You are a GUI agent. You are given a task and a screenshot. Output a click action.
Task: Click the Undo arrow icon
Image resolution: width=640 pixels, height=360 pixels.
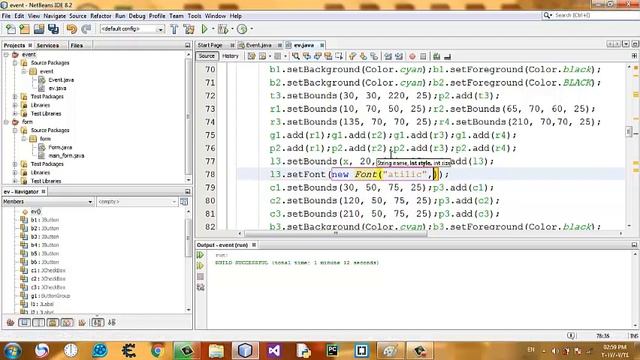71,29
